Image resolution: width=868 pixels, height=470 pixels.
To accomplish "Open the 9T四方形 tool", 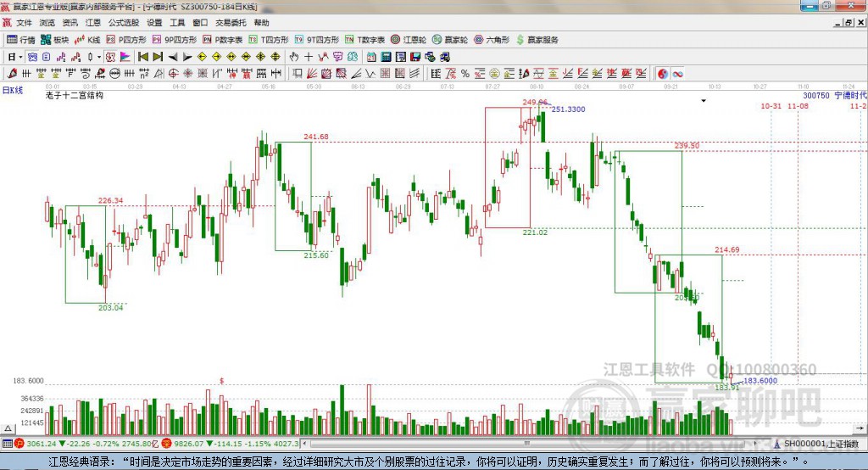I will pyautogui.click(x=317, y=40).
